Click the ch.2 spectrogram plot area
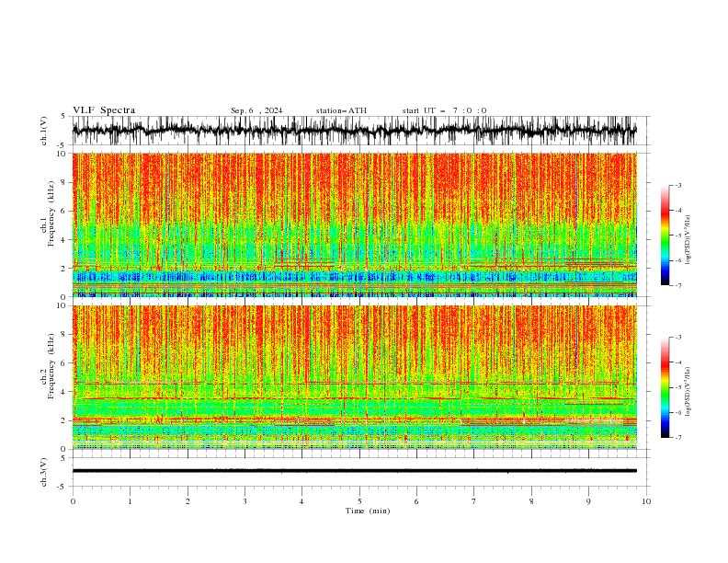 [x=355, y=377]
